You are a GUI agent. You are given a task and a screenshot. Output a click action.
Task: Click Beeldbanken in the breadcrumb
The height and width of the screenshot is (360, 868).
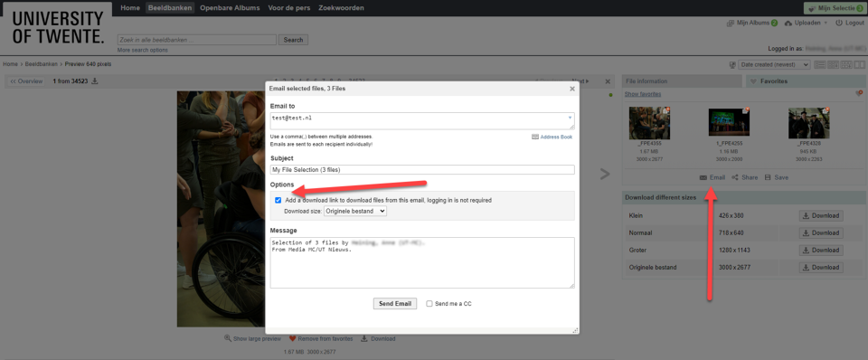pyautogui.click(x=41, y=64)
